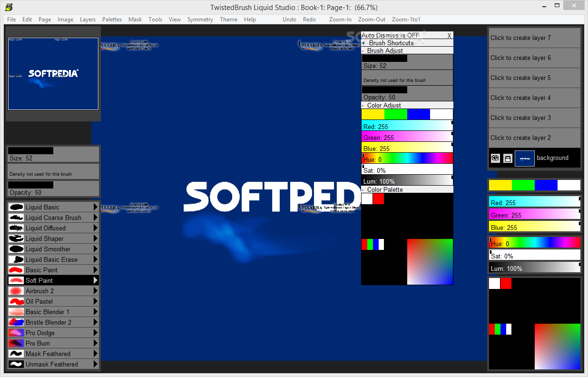Screen dimensions: 588x377
Task: Choose the Bristle Blender 2 icon
Action: pyautogui.click(x=16, y=322)
